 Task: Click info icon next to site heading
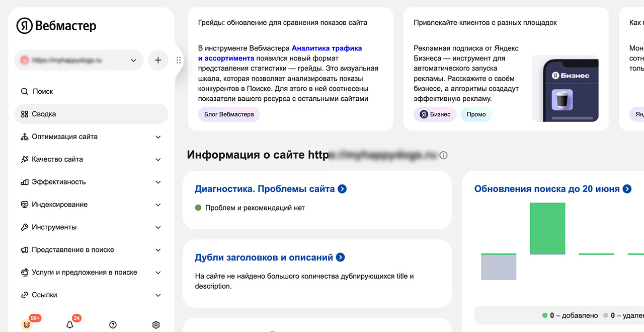click(443, 155)
